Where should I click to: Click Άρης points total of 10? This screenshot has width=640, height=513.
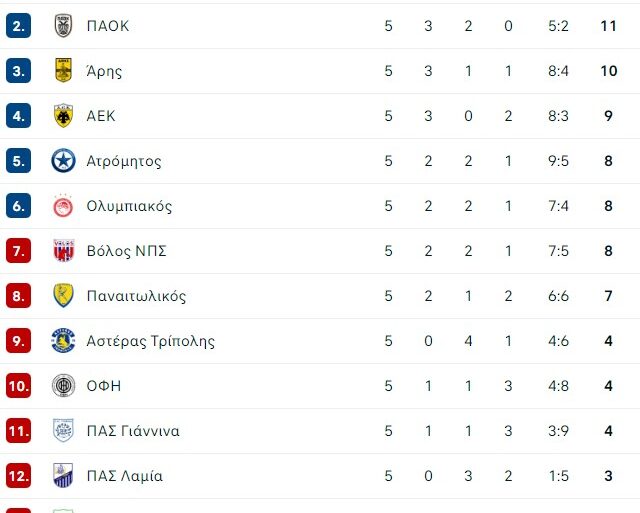[608, 71]
